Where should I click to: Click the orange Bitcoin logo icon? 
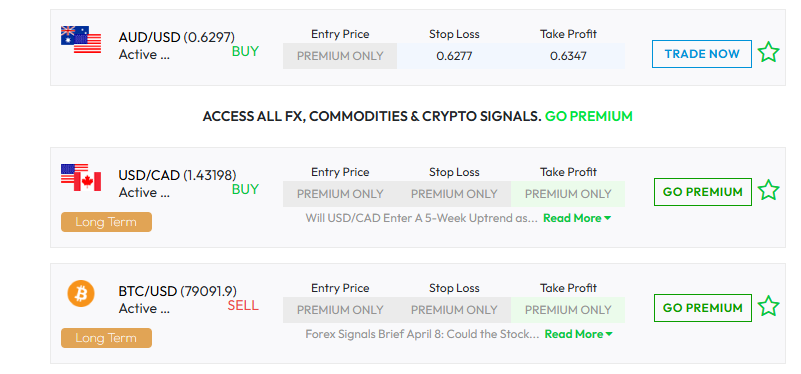tap(81, 294)
